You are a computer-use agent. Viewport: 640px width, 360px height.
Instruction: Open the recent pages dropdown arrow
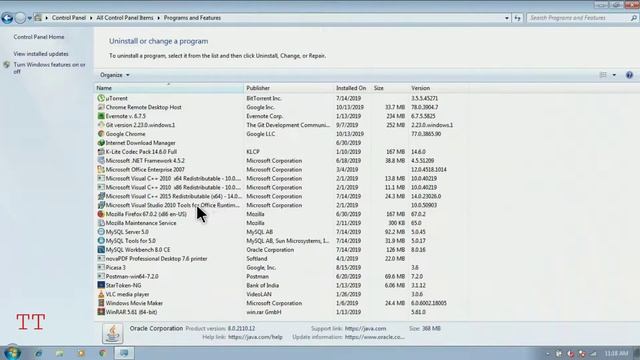pyautogui.click(x=30, y=18)
